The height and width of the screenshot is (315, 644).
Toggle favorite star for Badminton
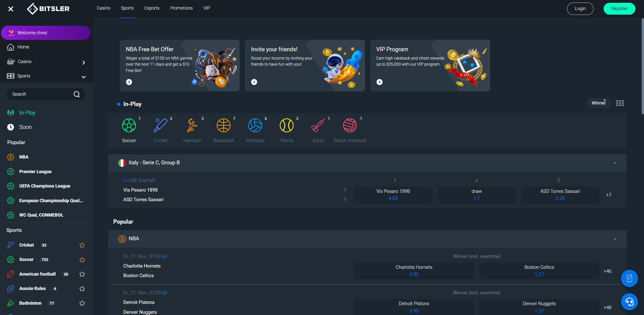click(82, 303)
